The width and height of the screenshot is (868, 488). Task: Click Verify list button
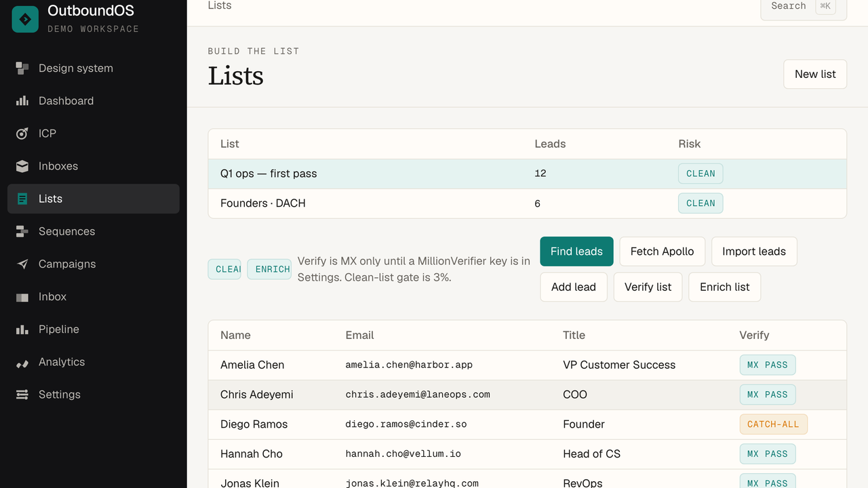pos(648,287)
